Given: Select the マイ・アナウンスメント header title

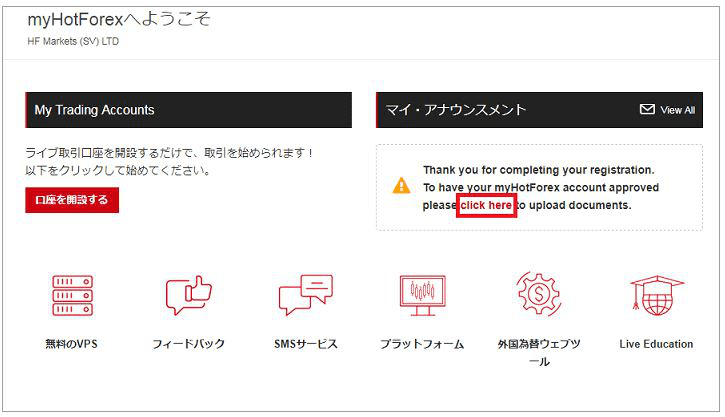Looking at the screenshot, I should click(456, 110).
